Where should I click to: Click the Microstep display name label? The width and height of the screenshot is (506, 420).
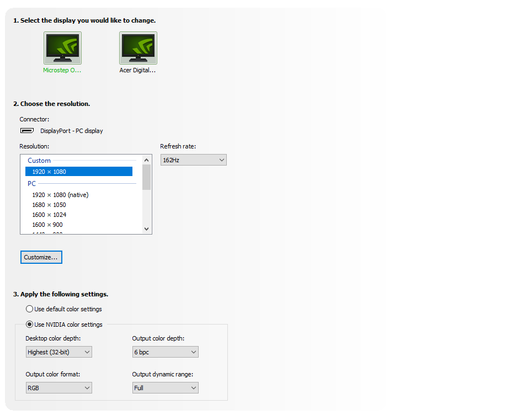pyautogui.click(x=62, y=71)
